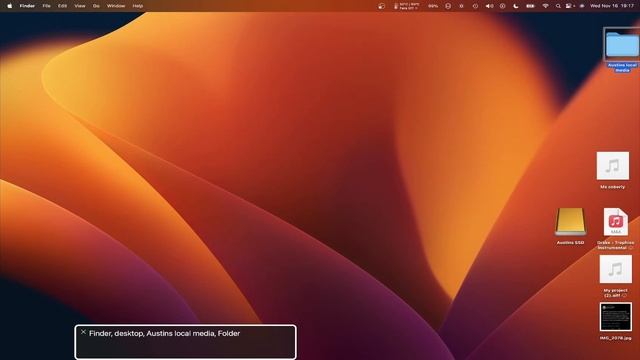Click the Austins SSD label text
640x360 pixels.
tap(570, 242)
